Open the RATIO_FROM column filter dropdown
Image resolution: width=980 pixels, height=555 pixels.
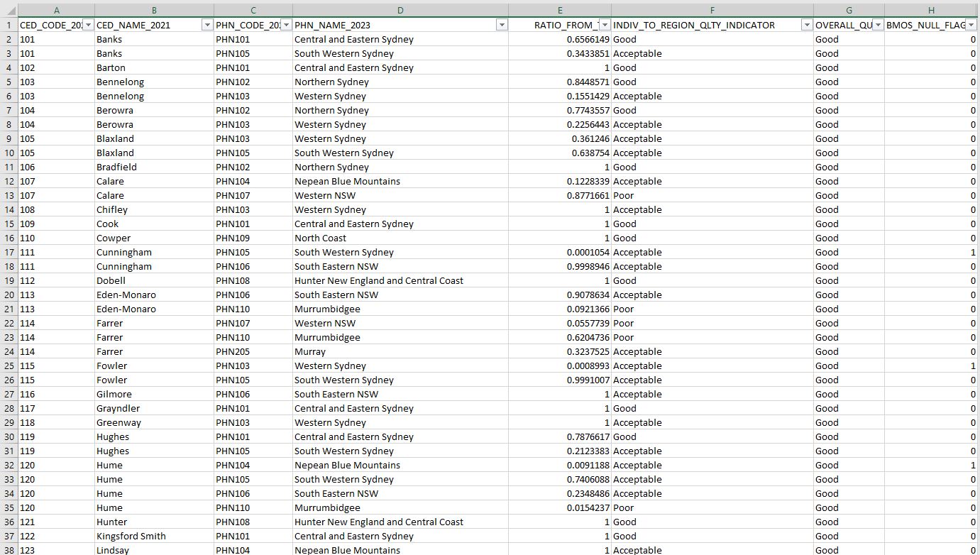605,25
